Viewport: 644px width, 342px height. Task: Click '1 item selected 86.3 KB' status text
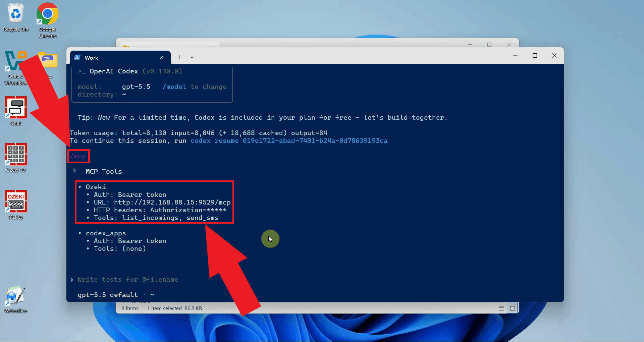point(174,308)
